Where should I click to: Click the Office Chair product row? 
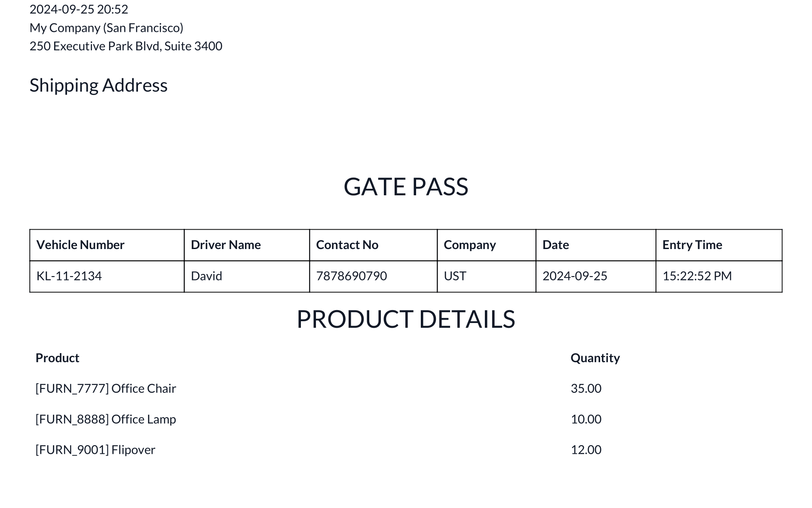[x=106, y=388]
